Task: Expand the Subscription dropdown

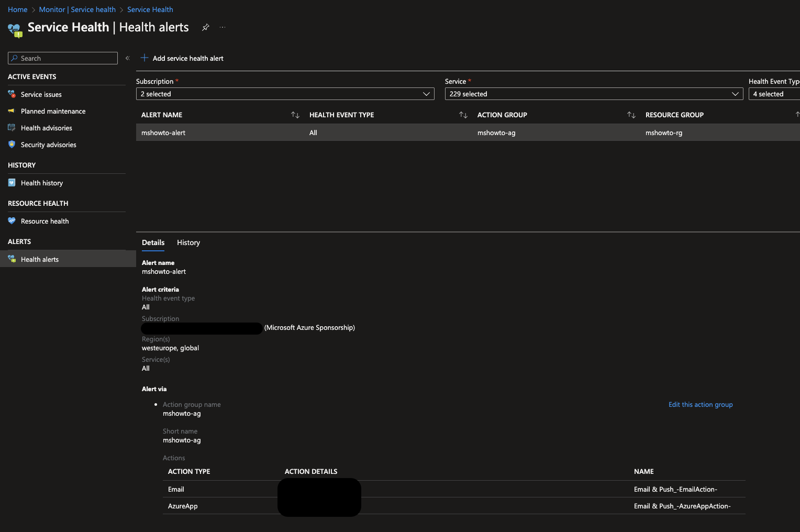Action: coord(285,94)
